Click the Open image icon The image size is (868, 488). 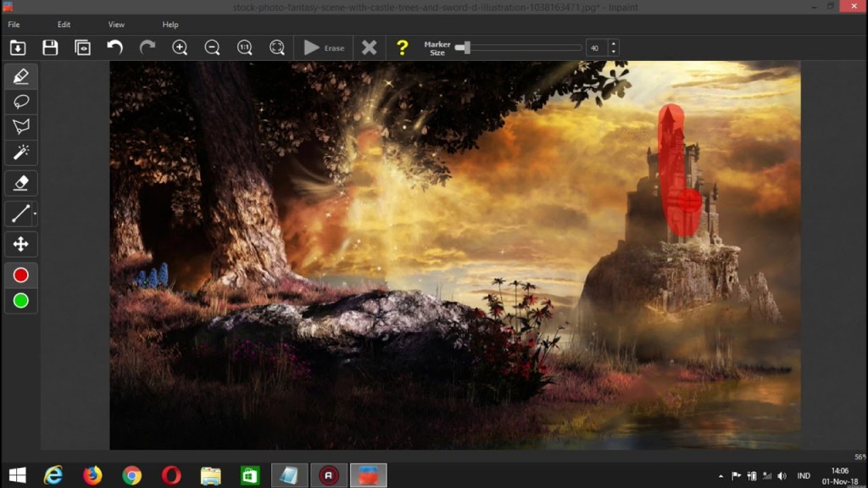(x=17, y=47)
